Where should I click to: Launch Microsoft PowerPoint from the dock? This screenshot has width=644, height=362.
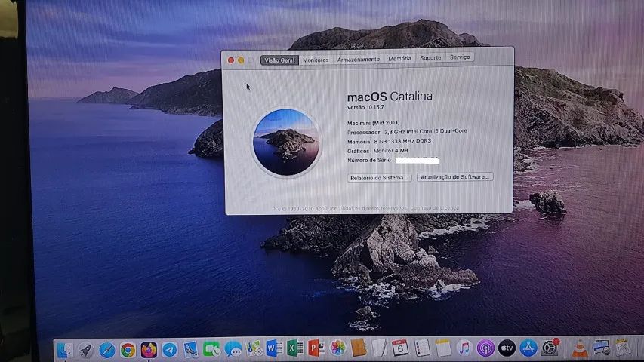click(316, 348)
